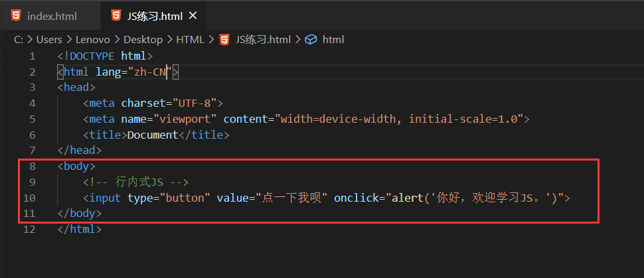
Task: Click the HTML5 icon on JS练习.html tab
Action: tap(116, 16)
